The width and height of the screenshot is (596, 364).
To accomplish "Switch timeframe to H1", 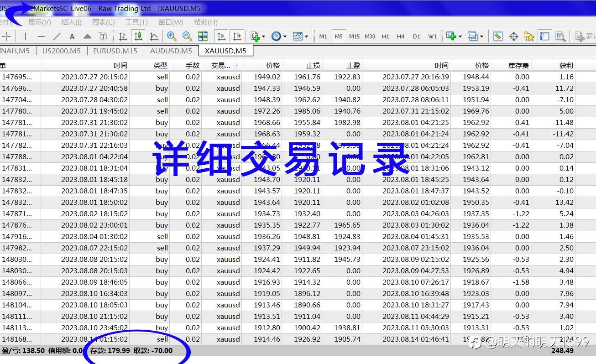I will 386,36.
